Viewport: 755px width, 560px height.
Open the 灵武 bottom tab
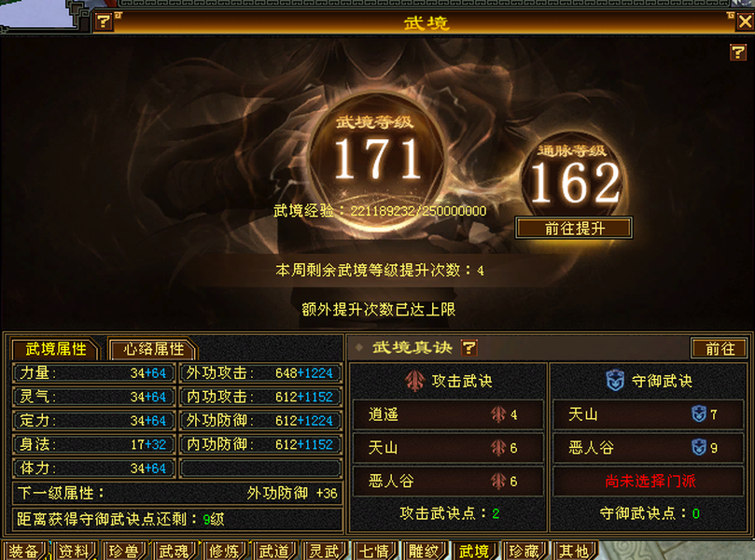tap(324, 551)
